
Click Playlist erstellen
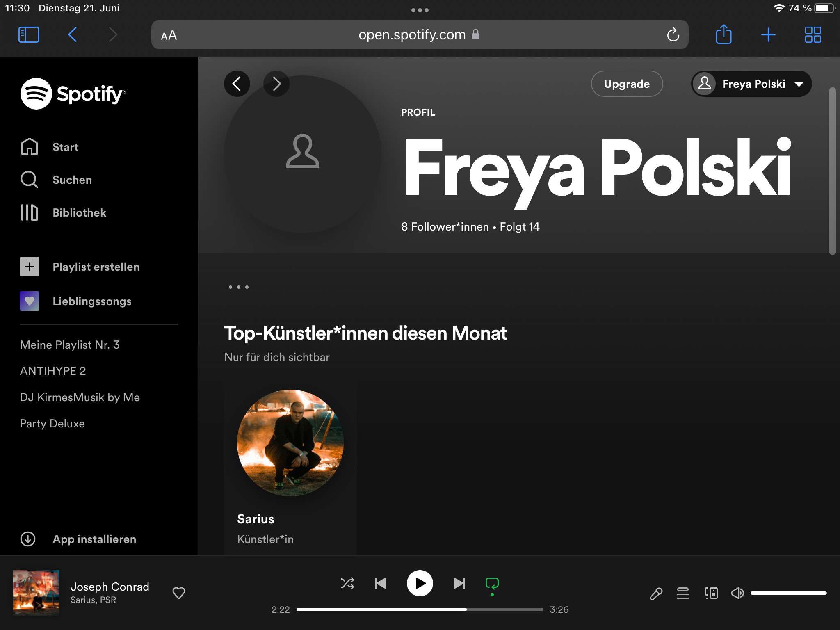tap(96, 267)
